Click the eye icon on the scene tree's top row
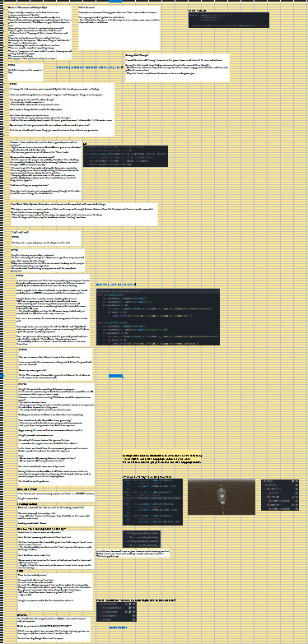Screen dimensions: 308x644 296,481
